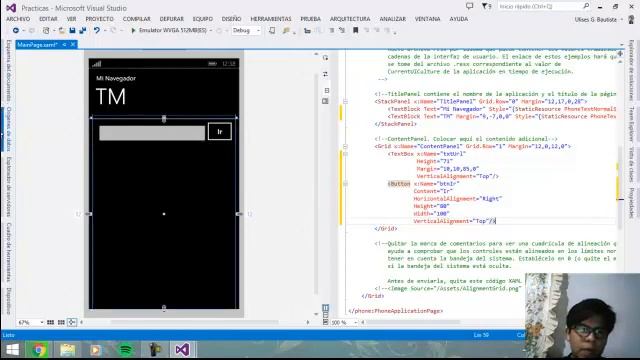
Task: Toggle snap to snaplines icon
Action: tap(72, 322)
